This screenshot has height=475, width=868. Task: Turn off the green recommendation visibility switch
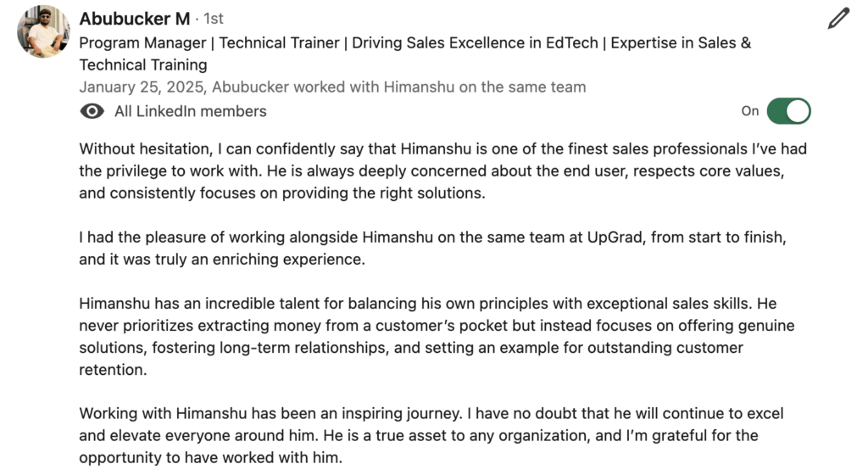(789, 111)
